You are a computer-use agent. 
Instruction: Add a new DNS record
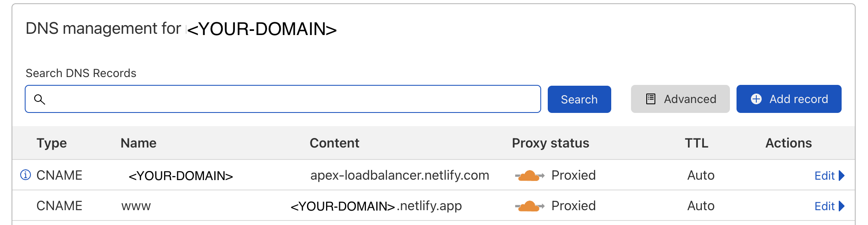[x=789, y=99]
